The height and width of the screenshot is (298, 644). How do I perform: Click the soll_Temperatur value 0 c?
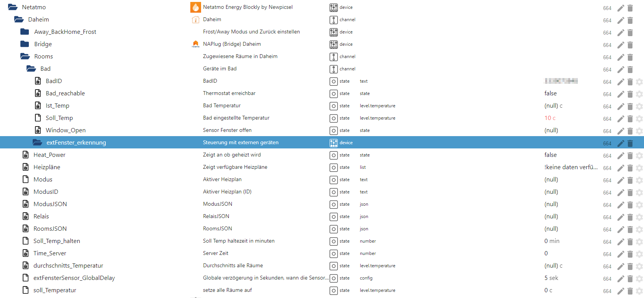pyautogui.click(x=548, y=290)
